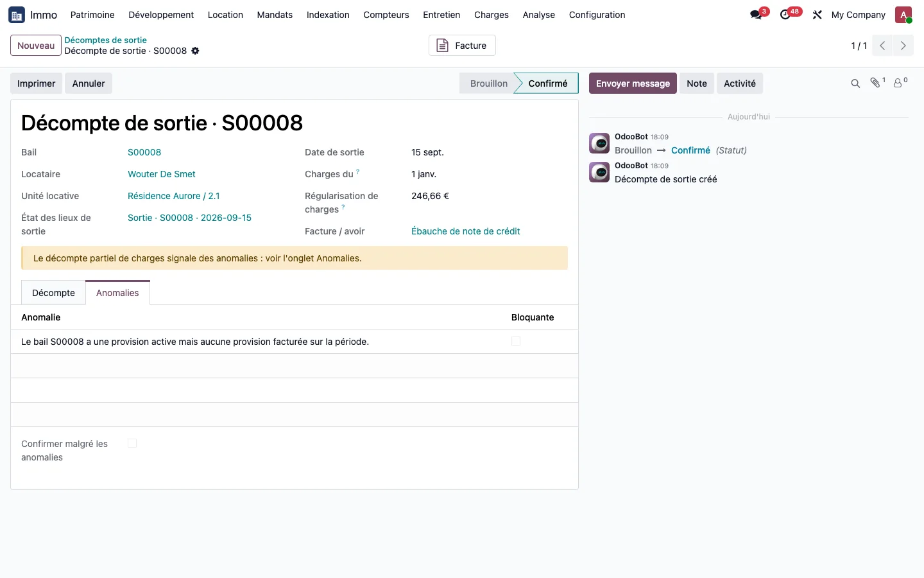Open the Configuration menu
This screenshot has width=924, height=578.
pos(597,15)
